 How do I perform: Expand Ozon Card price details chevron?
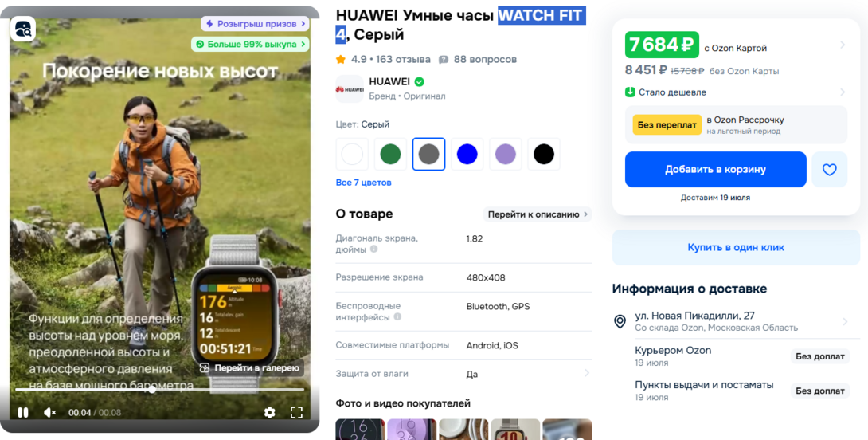click(x=843, y=45)
